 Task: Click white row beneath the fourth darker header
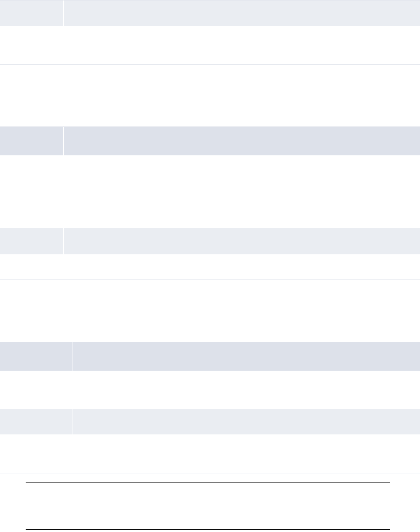(x=210, y=389)
